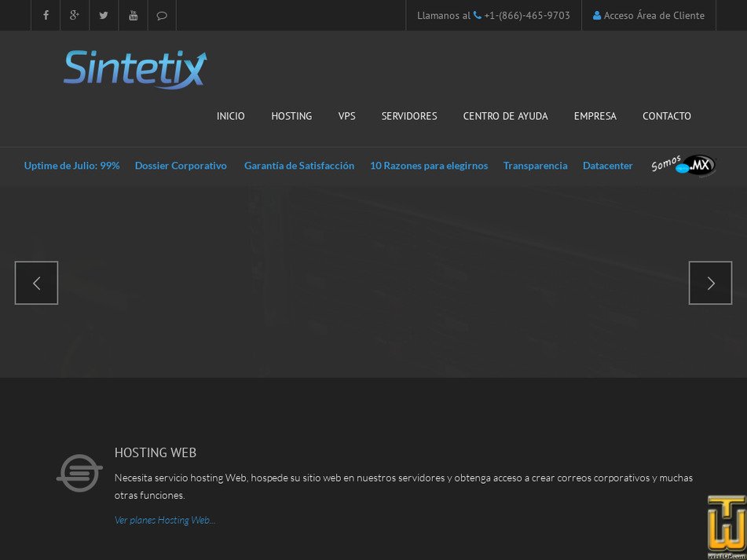Select the VPS menu item
Screen dimensions: 747x560
click(x=346, y=116)
